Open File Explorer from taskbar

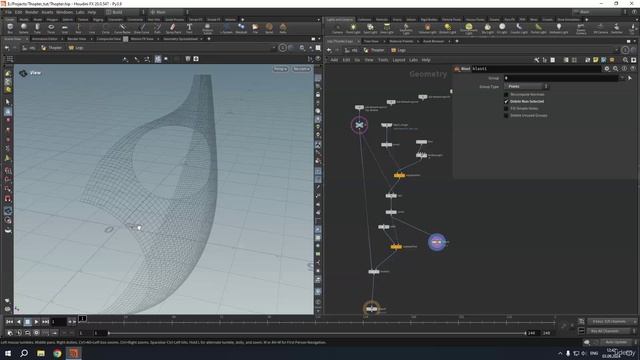point(41,353)
